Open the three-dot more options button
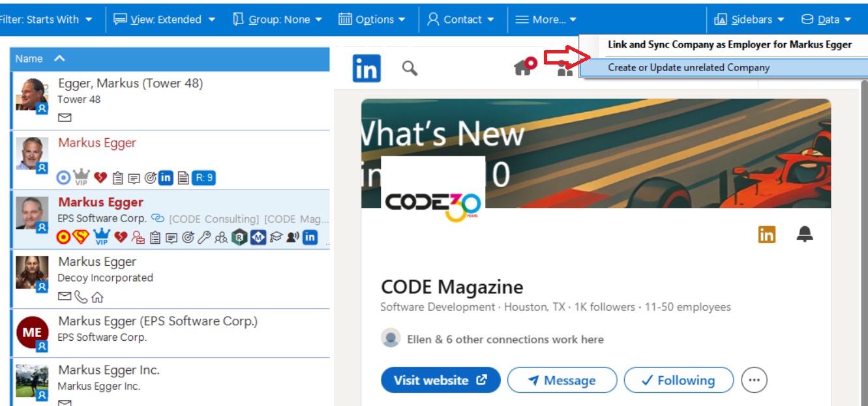This screenshot has height=406, width=868. pyautogui.click(x=755, y=380)
